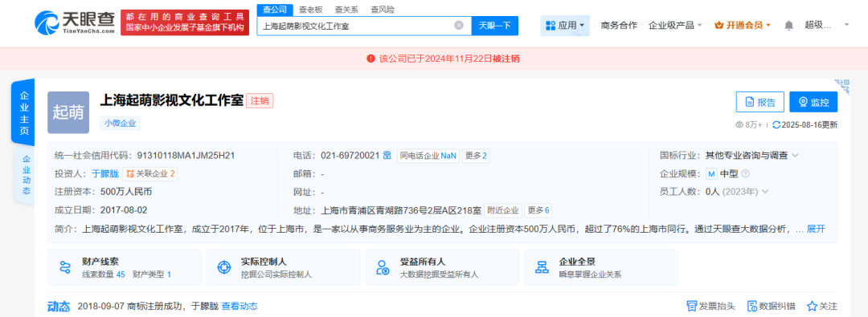Switch to the 查老板 search tab

coord(310,10)
